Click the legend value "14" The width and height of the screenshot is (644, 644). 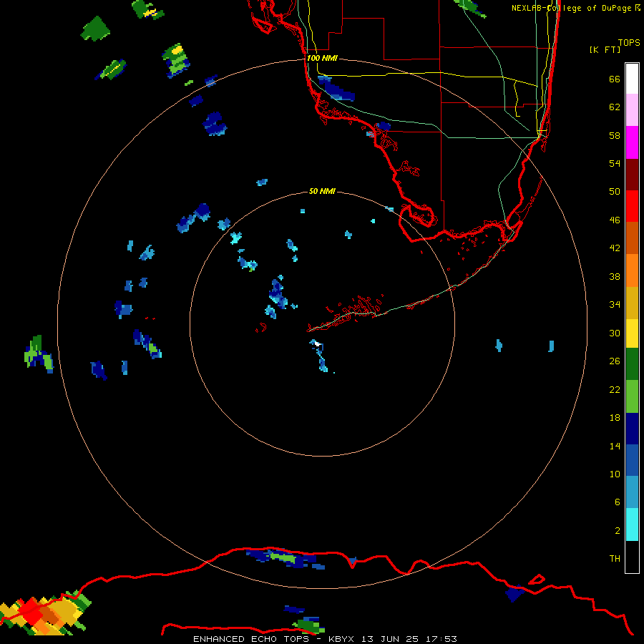click(615, 446)
